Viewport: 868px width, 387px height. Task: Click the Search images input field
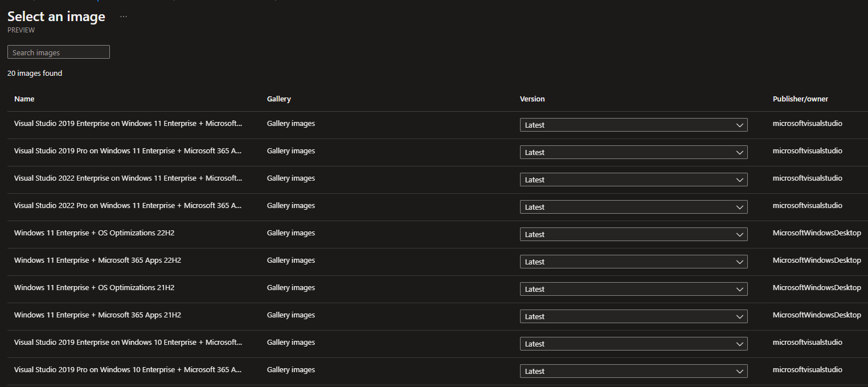tap(59, 52)
